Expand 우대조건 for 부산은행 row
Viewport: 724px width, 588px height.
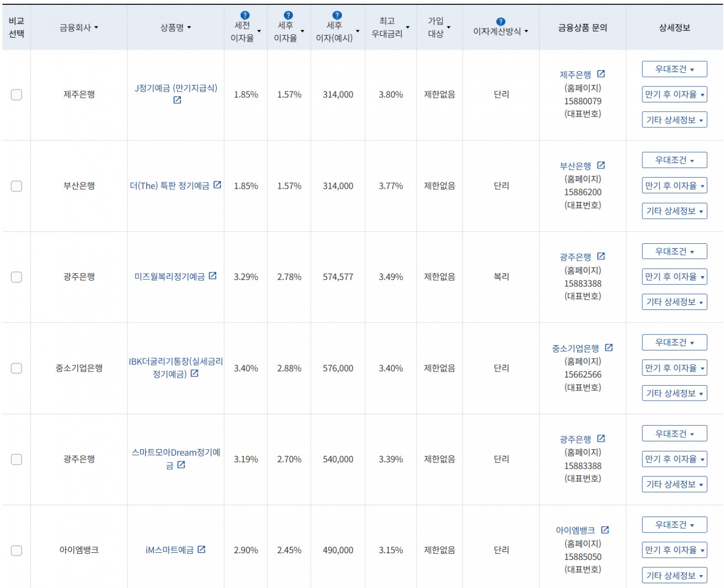pyautogui.click(x=674, y=160)
